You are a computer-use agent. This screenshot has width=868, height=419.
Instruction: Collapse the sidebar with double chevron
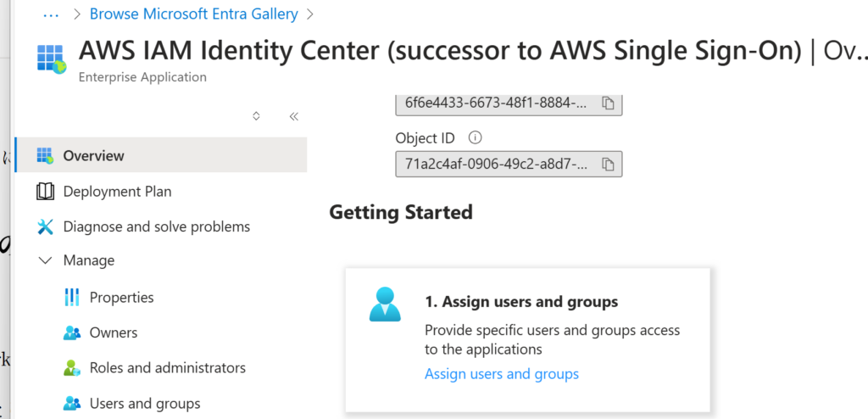pyautogui.click(x=294, y=116)
